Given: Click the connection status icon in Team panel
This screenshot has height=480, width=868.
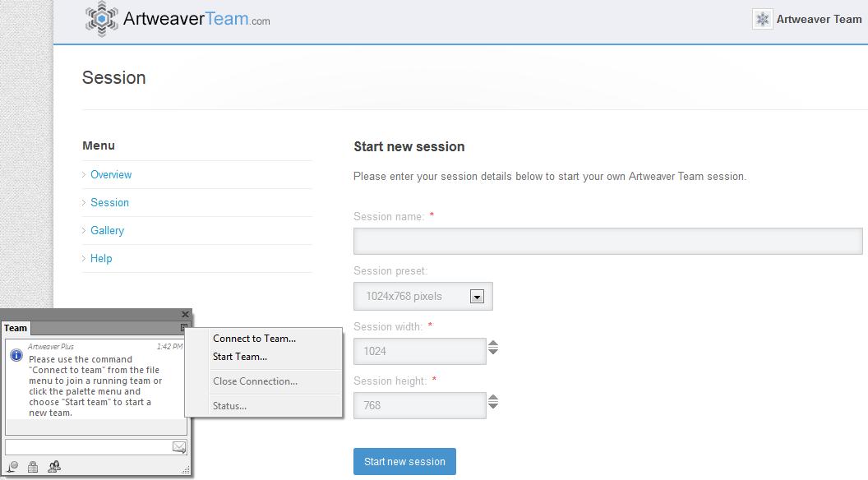Looking at the screenshot, I should coord(12,467).
